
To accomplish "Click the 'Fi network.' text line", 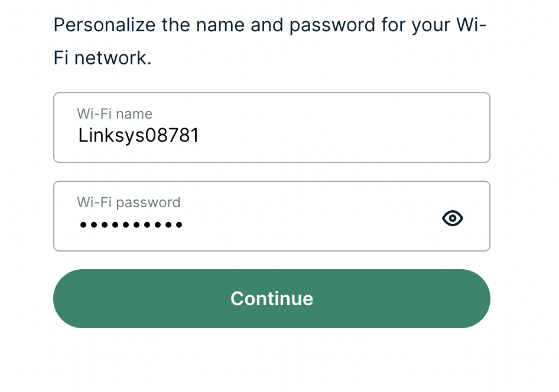I will coord(103,58).
